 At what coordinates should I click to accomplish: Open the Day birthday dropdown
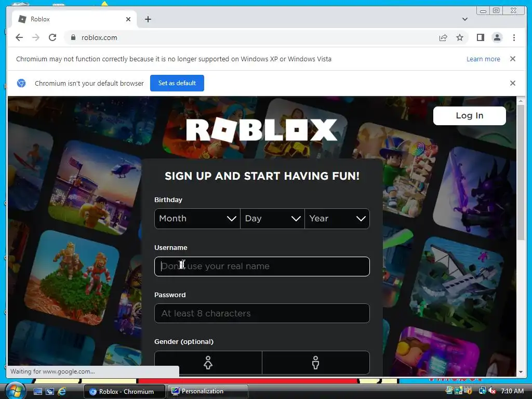[272, 219]
